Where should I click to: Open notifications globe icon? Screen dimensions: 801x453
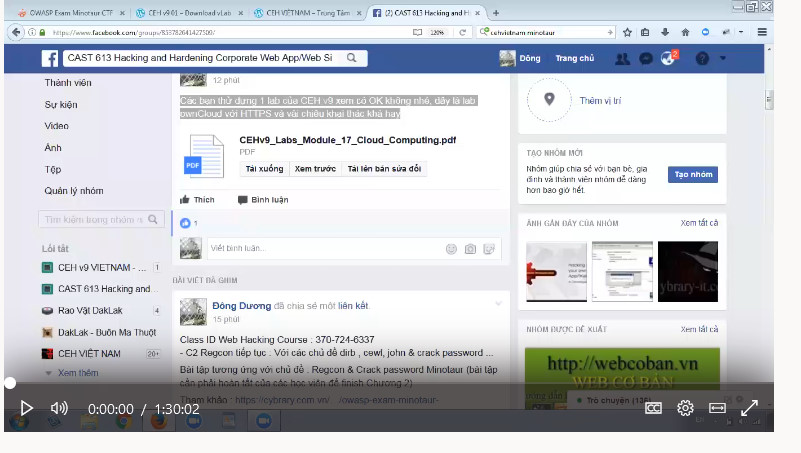click(668, 58)
